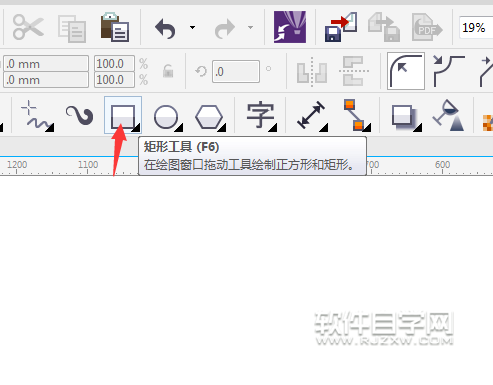
Task: Select the Freehand tool
Action: pyautogui.click(x=37, y=115)
